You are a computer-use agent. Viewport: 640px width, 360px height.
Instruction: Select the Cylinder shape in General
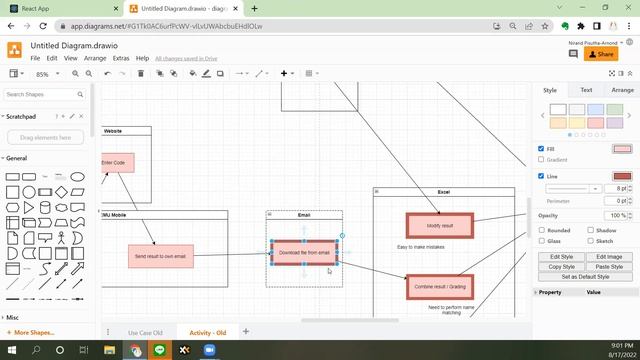(x=45, y=207)
